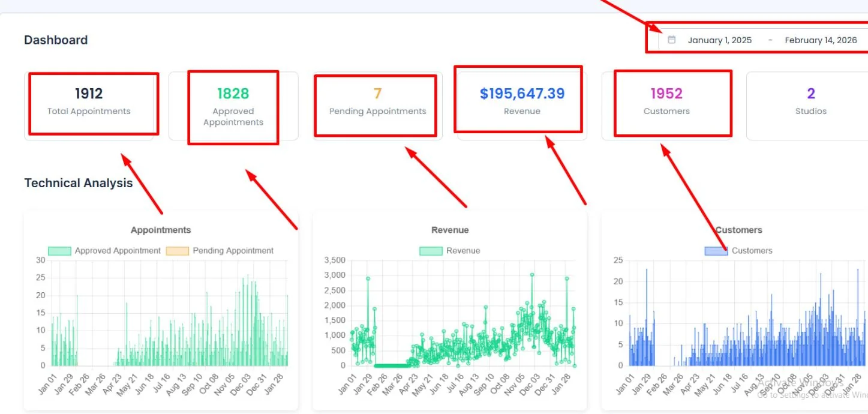The width and height of the screenshot is (868, 414).
Task: Open the Approved Appointments card showing 1828
Action: pyautogui.click(x=233, y=106)
